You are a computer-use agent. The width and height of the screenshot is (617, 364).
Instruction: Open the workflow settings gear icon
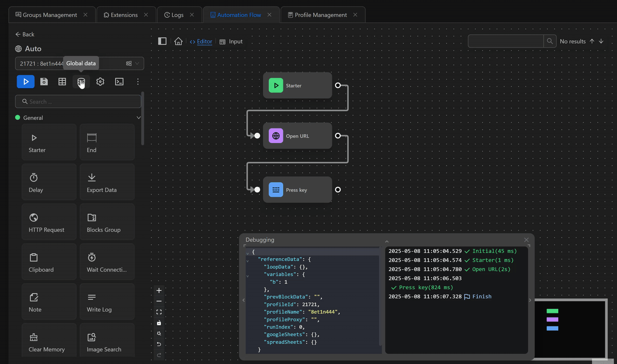point(100,81)
